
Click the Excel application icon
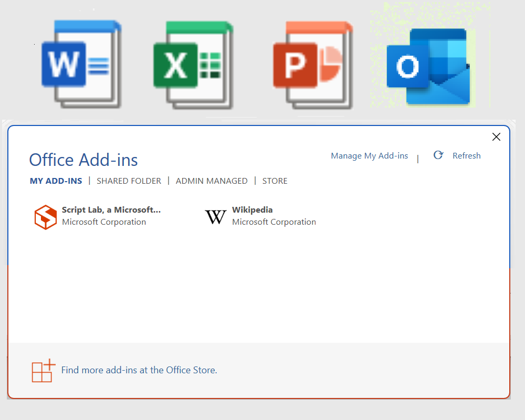(192, 65)
